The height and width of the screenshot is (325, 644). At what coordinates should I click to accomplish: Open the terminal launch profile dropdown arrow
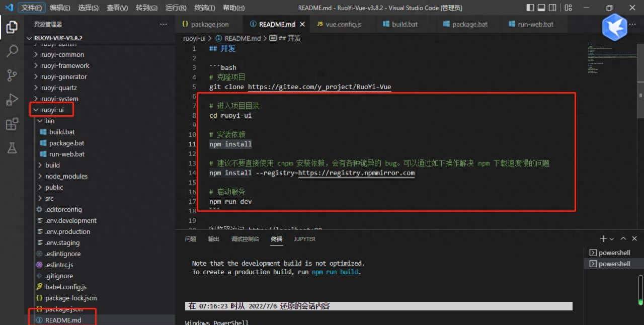point(612,239)
